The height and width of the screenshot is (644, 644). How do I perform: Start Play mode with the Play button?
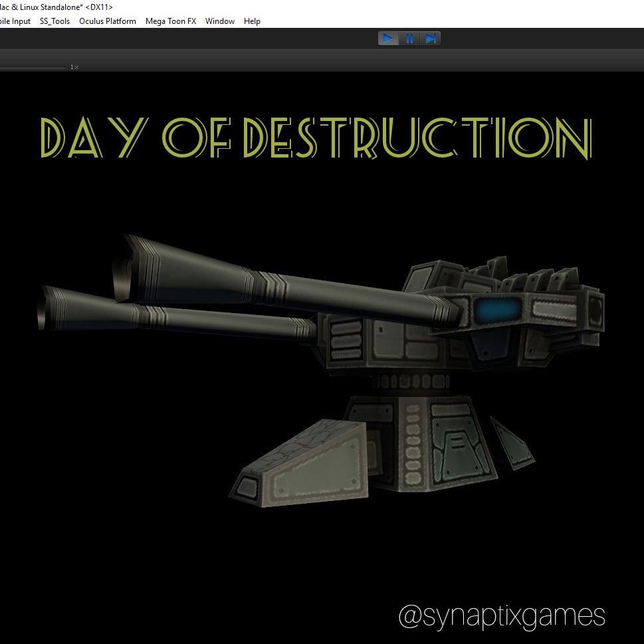click(x=388, y=39)
